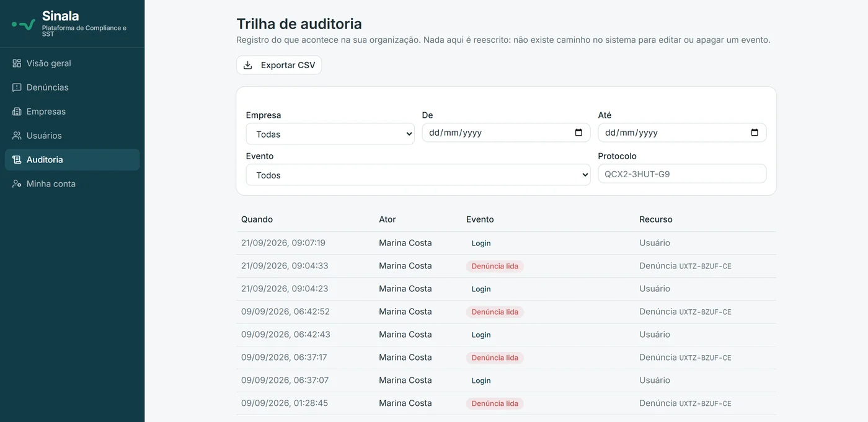Click Login badge in the 09:07:19 row
Screen dimensions: 868x422
[481, 244]
